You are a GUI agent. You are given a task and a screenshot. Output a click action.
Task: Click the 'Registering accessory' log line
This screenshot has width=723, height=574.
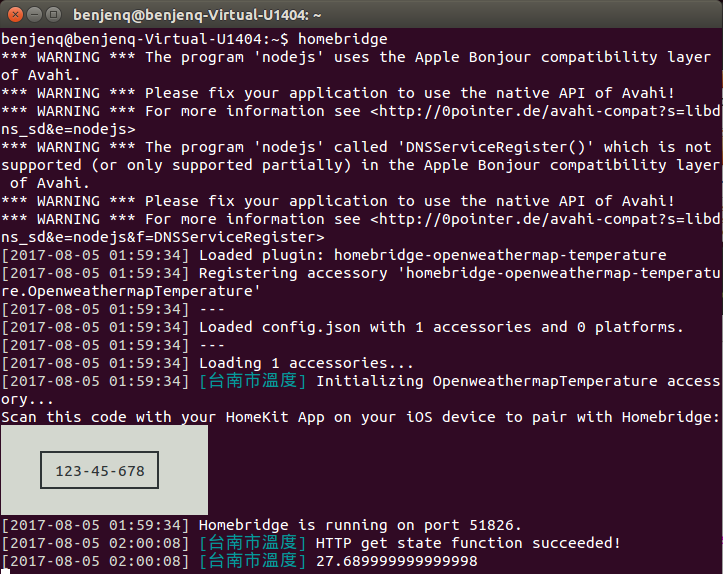(x=361, y=282)
